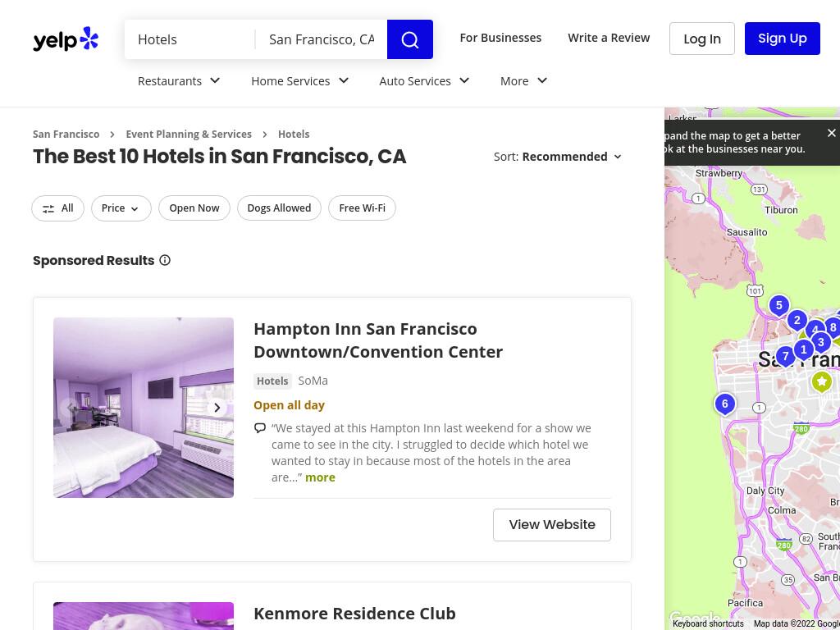Expand the Price filter dropdown

tap(121, 208)
